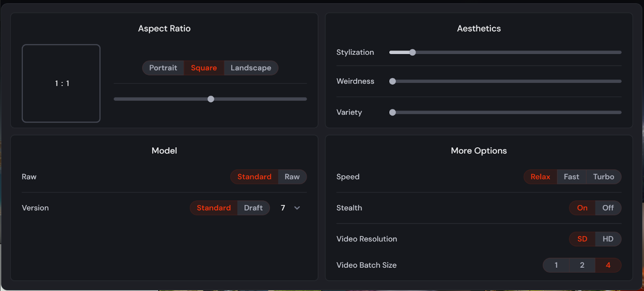Click the 1:1 aspect ratio preview box
644x291 pixels.
click(x=61, y=83)
